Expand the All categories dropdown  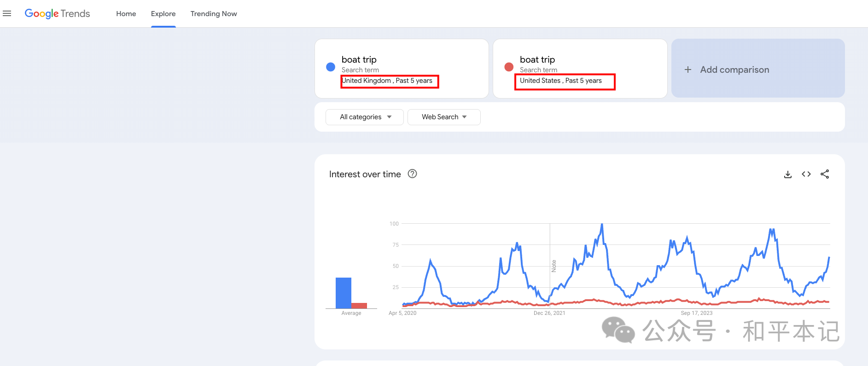[x=365, y=117]
